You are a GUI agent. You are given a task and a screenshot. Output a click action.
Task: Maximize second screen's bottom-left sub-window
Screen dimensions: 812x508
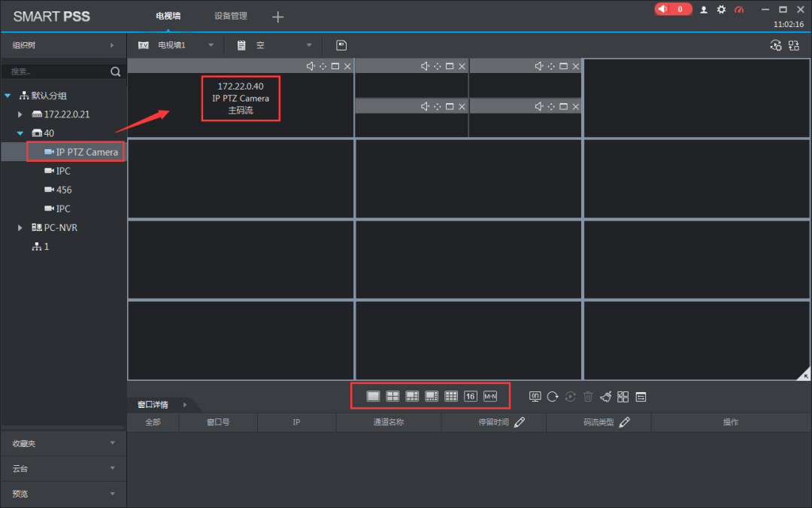click(450, 106)
